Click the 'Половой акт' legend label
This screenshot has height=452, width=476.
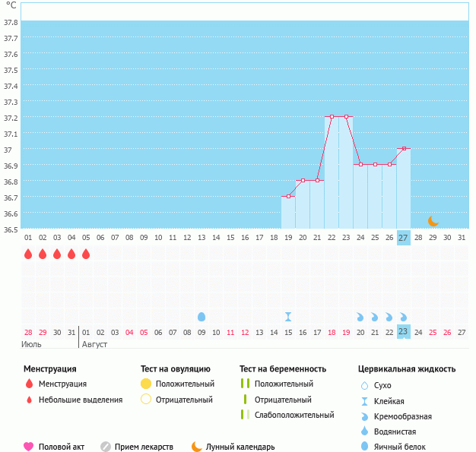coord(63,447)
